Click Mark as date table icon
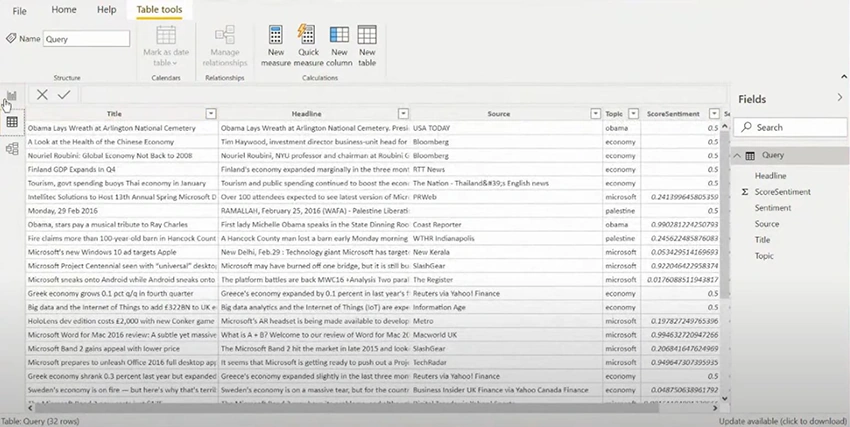This screenshot has width=850, height=427. pyautogui.click(x=166, y=35)
